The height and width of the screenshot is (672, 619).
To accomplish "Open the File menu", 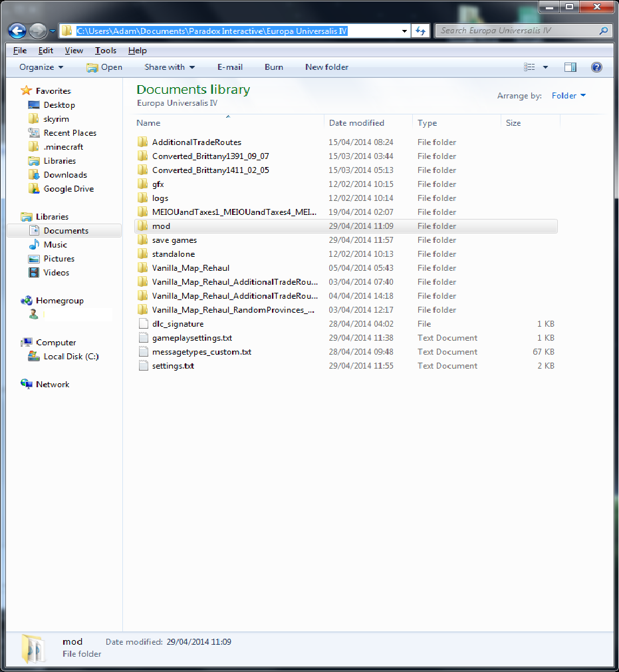I will 20,51.
